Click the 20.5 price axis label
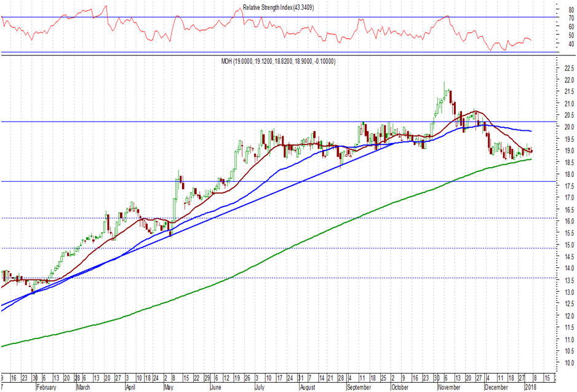577x392 pixels. 569,116
